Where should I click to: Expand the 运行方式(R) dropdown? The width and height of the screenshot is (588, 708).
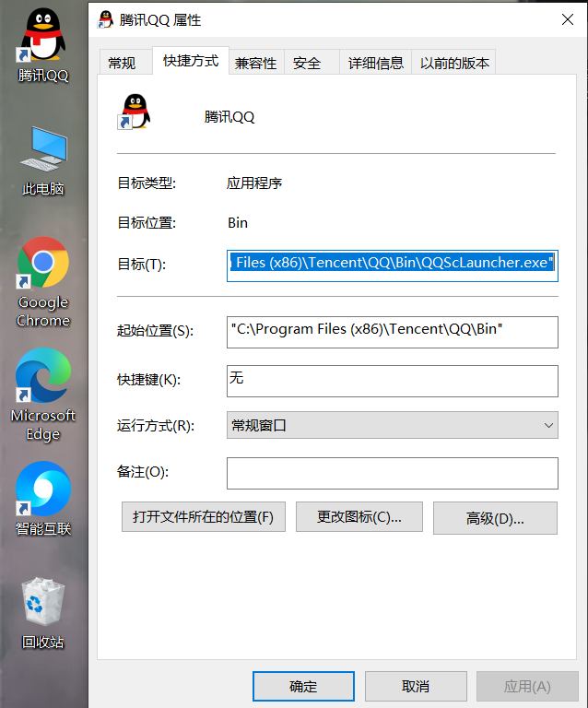(x=392, y=425)
